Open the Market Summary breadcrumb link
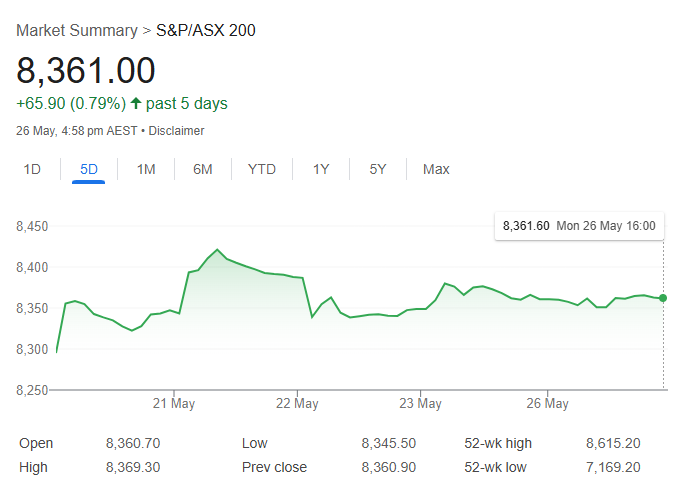680x497 pixels. (x=77, y=30)
